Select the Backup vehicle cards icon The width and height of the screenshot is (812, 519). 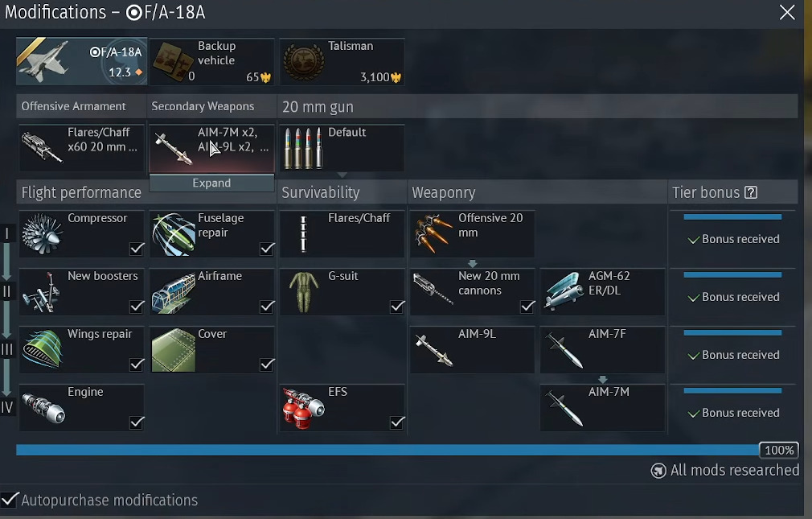tap(174, 62)
